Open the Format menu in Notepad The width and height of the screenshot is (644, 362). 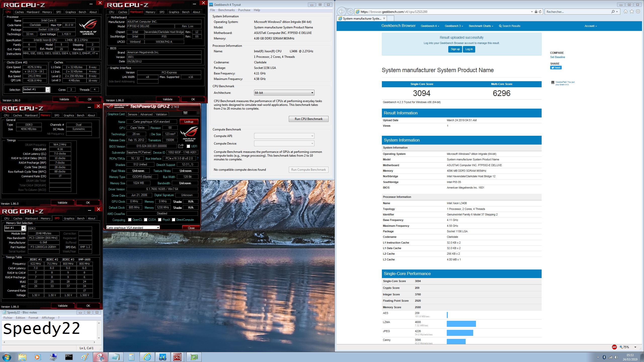(33, 318)
